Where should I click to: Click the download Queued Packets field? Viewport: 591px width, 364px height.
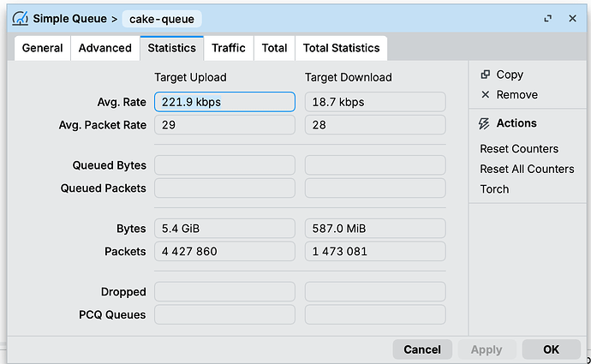pyautogui.click(x=375, y=188)
